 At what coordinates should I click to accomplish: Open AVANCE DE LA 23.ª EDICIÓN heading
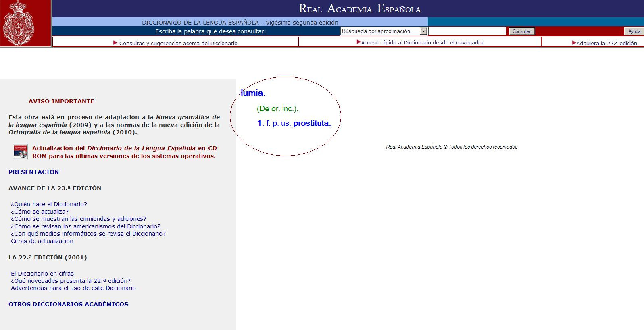[x=55, y=188]
